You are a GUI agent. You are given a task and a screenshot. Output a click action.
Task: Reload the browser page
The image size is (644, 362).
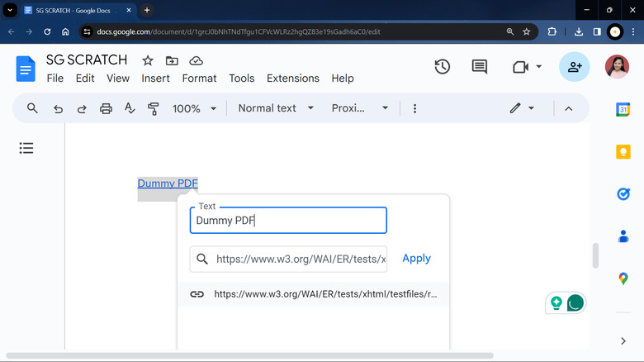47,31
